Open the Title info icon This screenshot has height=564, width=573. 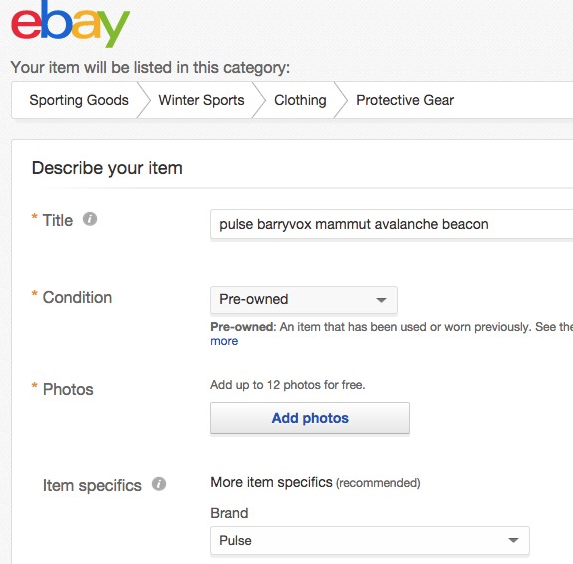pyautogui.click(x=90, y=219)
